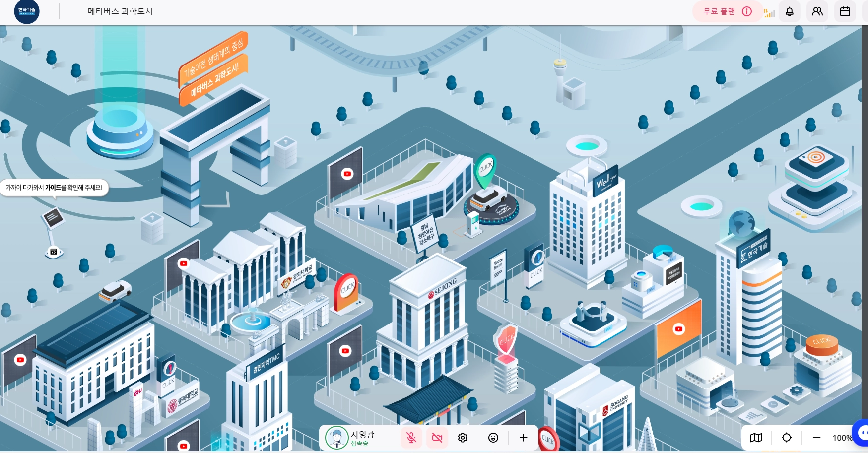The height and width of the screenshot is (453, 868).
Task: Click the 메타버스 과학도시 title in the header
Action: pos(120,11)
